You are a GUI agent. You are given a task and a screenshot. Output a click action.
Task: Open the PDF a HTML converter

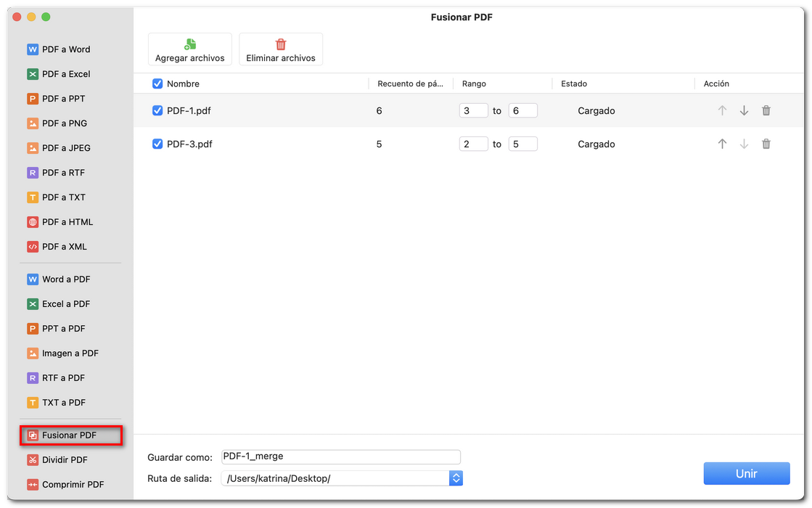pyautogui.click(x=65, y=222)
